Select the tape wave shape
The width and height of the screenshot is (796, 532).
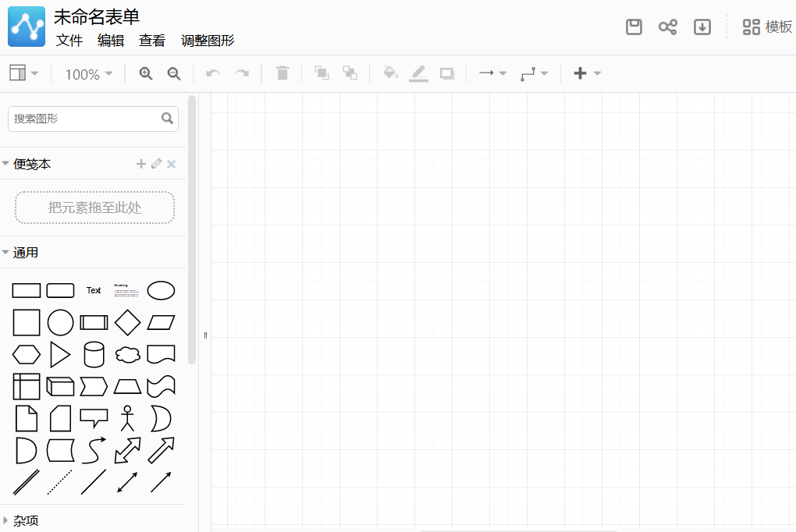coord(161,386)
